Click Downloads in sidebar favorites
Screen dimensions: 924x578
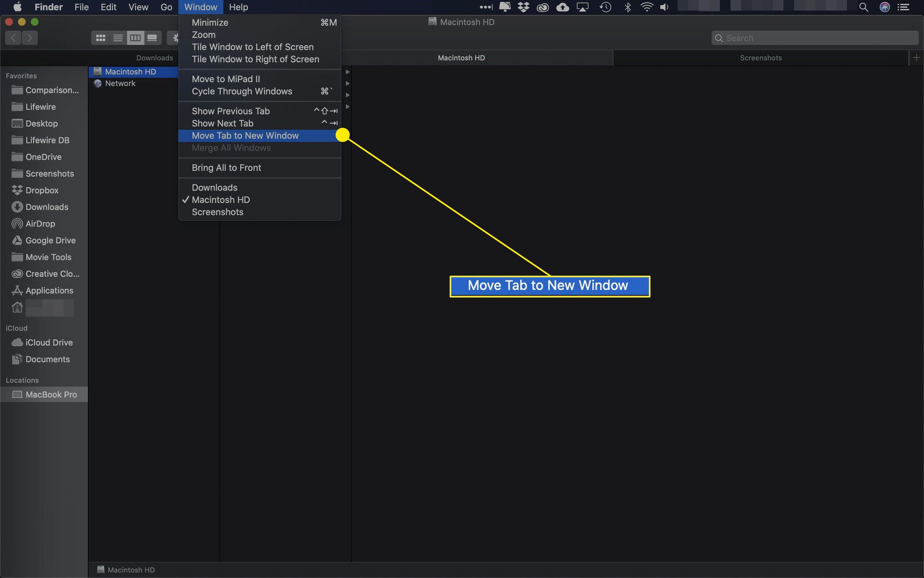(46, 206)
